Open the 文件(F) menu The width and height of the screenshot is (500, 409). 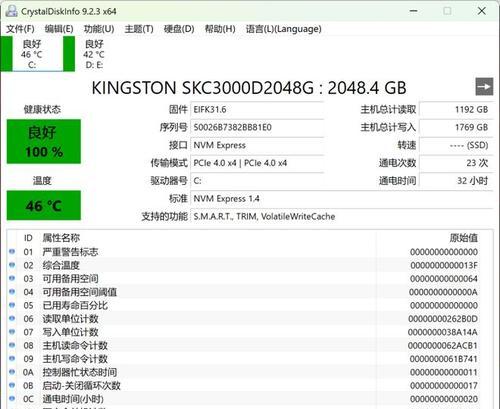pyautogui.click(x=20, y=29)
